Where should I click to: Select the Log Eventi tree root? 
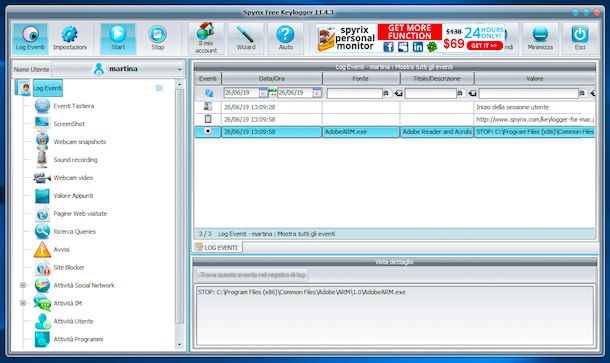pyautogui.click(x=47, y=88)
